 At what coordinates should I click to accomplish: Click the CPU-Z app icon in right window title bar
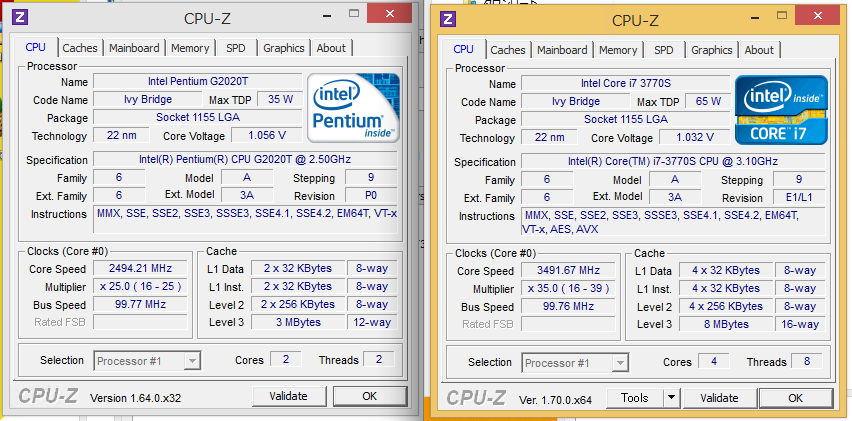pos(448,18)
